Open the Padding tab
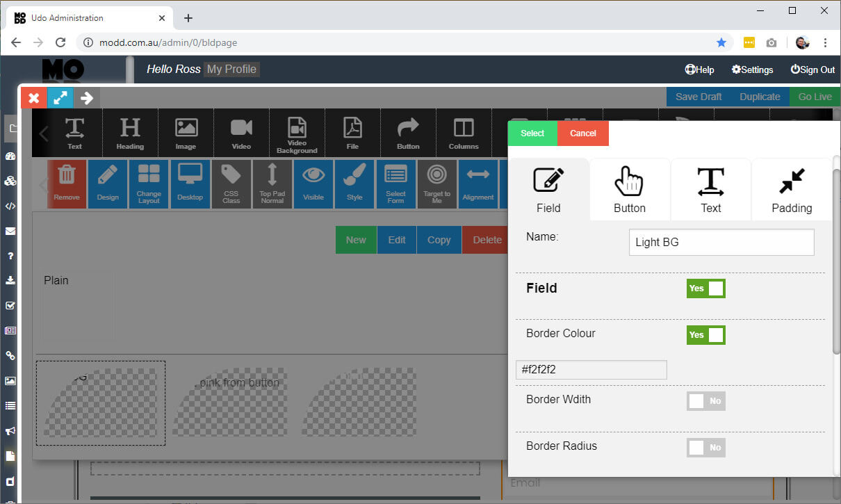 click(x=791, y=188)
